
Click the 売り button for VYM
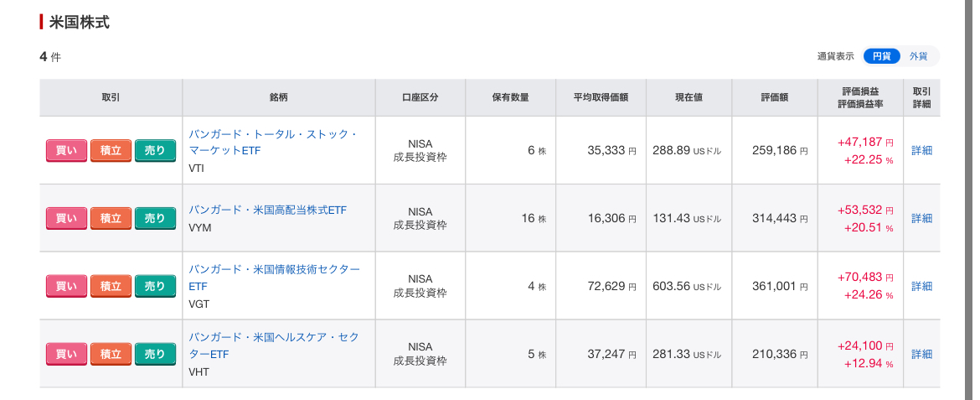(155, 219)
